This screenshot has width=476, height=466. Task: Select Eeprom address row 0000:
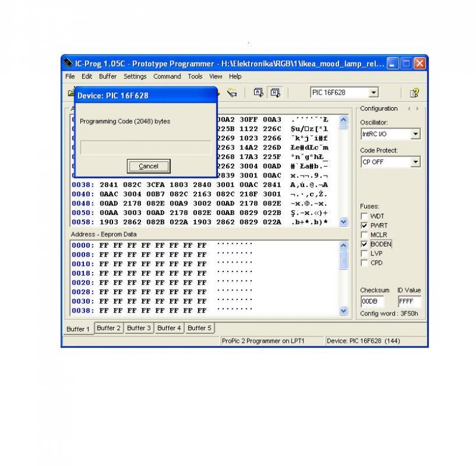click(x=83, y=245)
